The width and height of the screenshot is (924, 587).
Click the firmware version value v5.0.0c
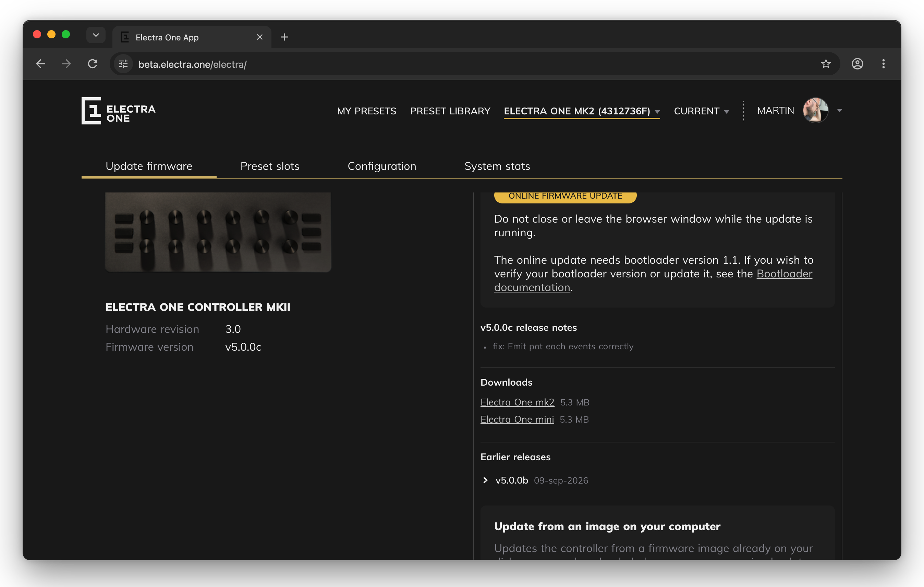[x=243, y=347]
